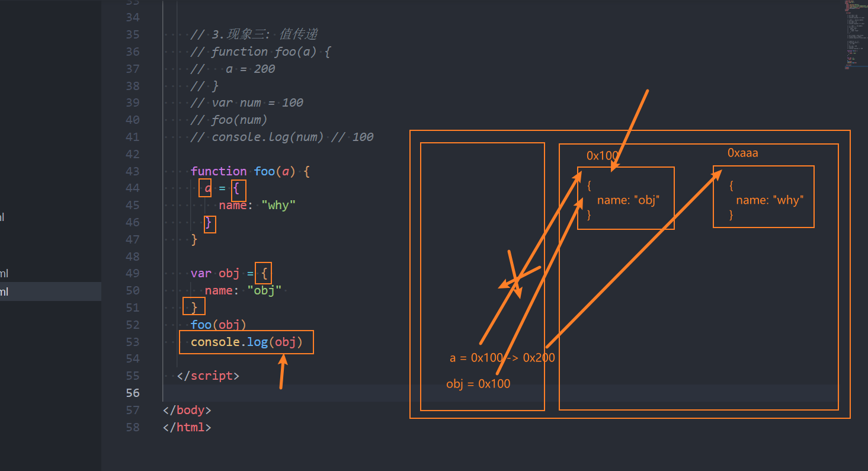Click the commented line "a = 200"
The width and height of the screenshot is (868, 471).
pyautogui.click(x=233, y=69)
